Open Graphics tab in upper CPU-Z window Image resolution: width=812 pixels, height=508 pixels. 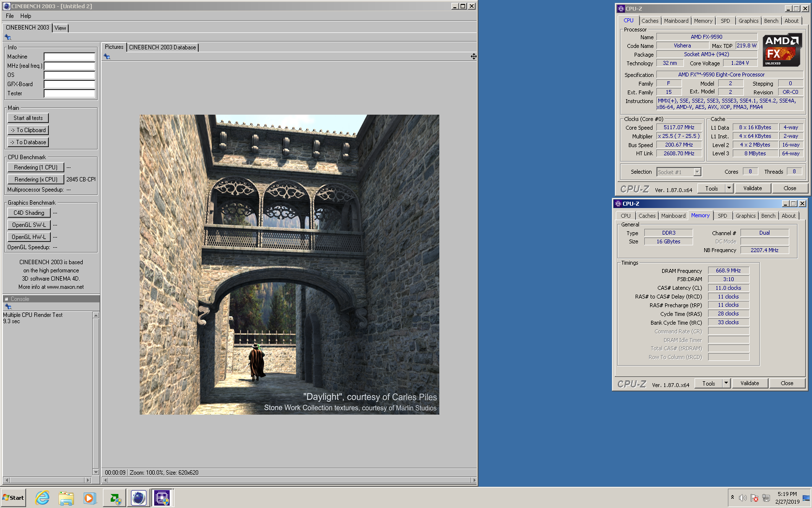pyautogui.click(x=748, y=21)
